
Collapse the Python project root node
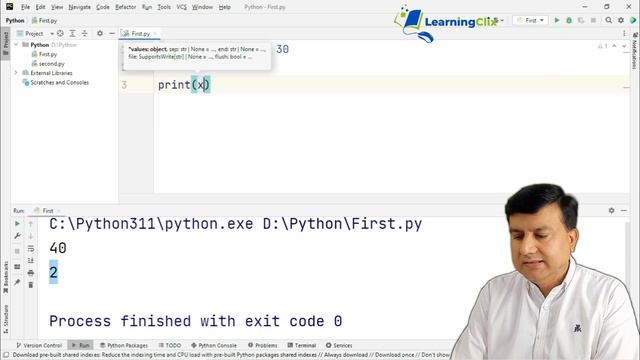click(16, 44)
